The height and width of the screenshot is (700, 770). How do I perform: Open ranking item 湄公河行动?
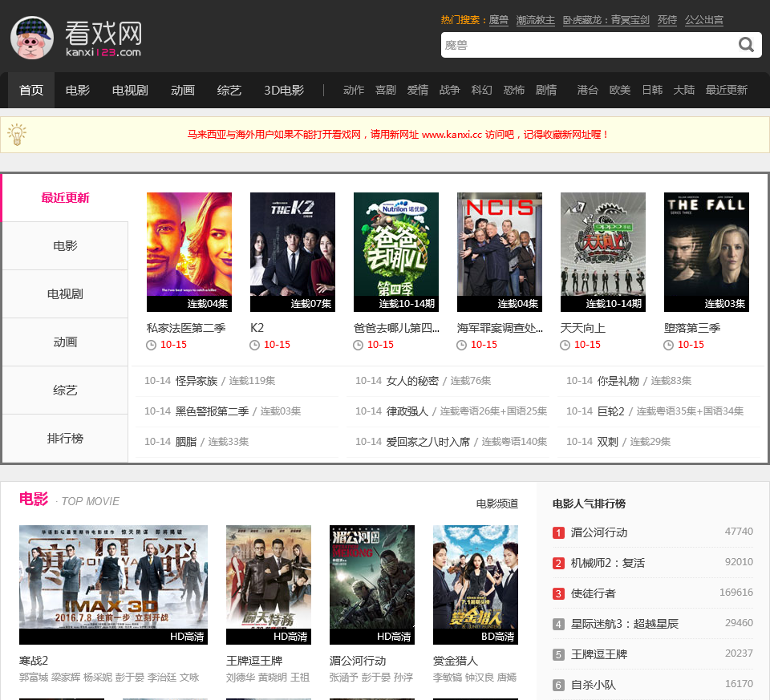(598, 532)
